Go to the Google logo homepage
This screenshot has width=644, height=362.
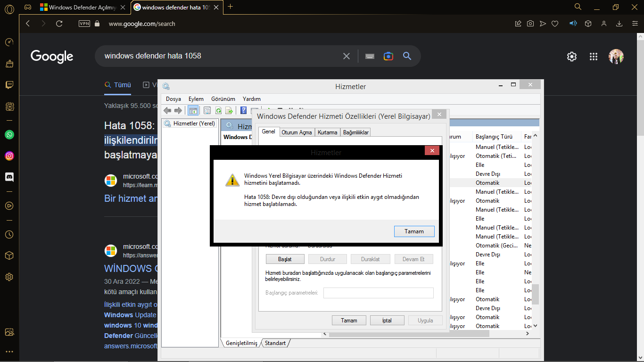(x=52, y=57)
